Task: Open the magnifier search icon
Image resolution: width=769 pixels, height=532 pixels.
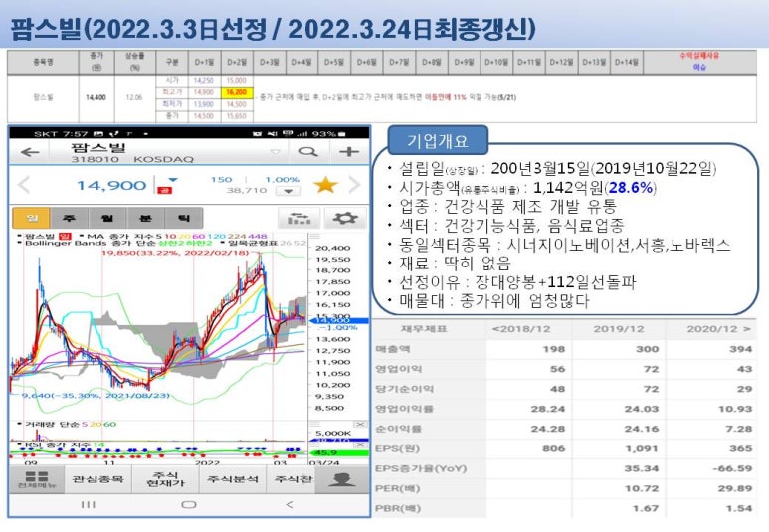Action: (x=308, y=152)
